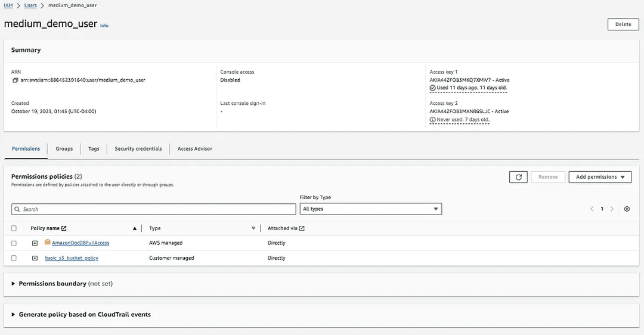The height and width of the screenshot is (335, 644).
Task: Check the basic_s3_bucket_policy row checkbox
Action: click(x=14, y=258)
